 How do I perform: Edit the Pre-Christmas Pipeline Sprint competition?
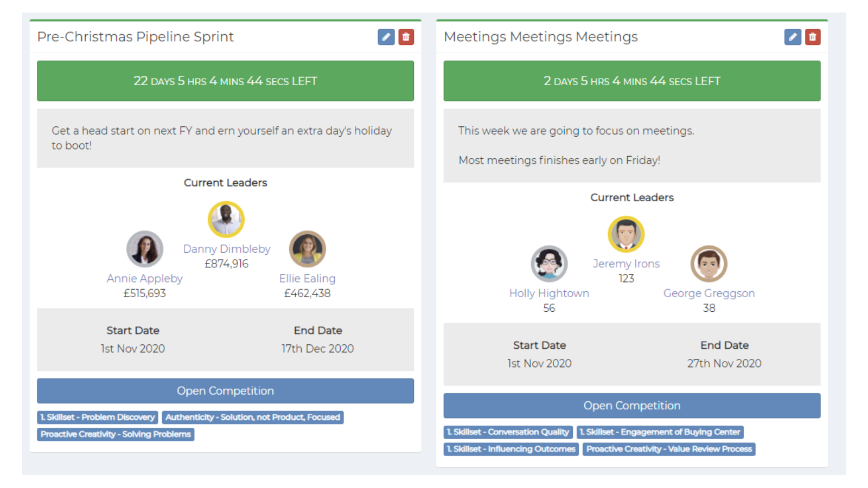tap(386, 37)
